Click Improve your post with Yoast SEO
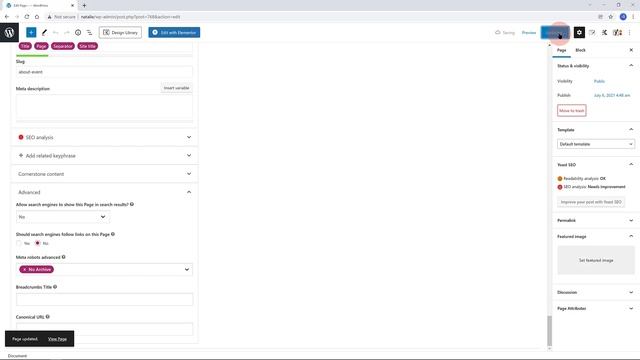Viewport: 640px width, 360px height. [591, 202]
